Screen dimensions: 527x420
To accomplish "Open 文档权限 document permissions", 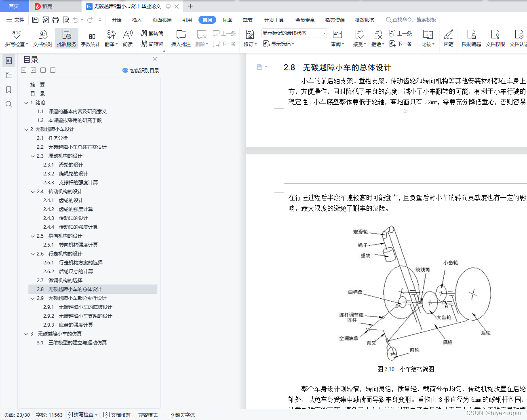I will tap(495, 38).
